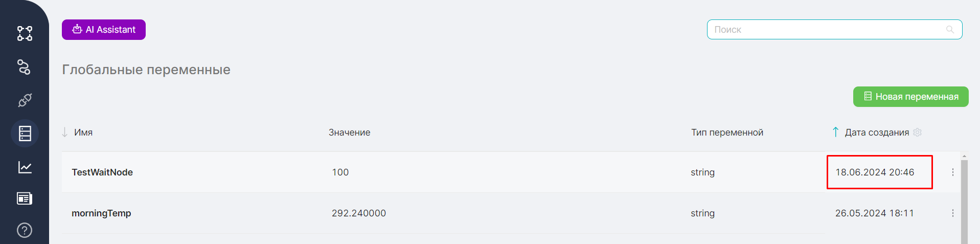This screenshot has height=244, width=980.
Task: Select the global variables sidebar icon
Action: 25,134
